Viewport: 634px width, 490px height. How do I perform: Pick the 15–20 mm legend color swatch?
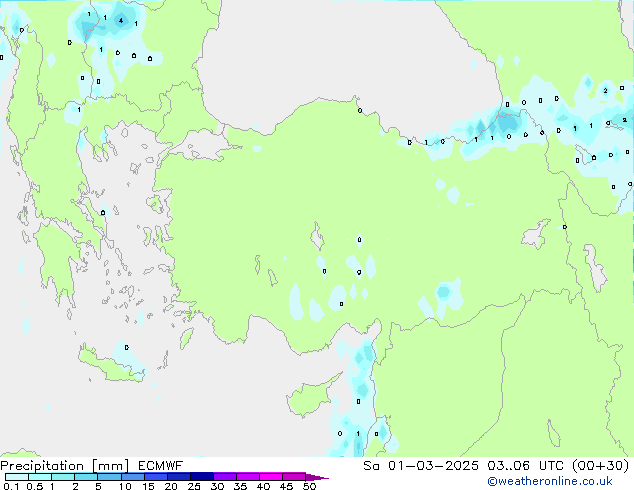click(x=156, y=477)
